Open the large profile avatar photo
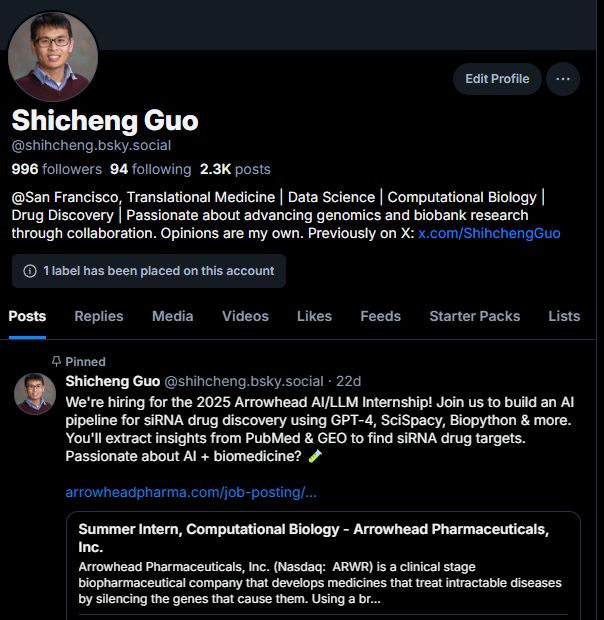Image resolution: width=604 pixels, height=620 pixels. (53, 56)
